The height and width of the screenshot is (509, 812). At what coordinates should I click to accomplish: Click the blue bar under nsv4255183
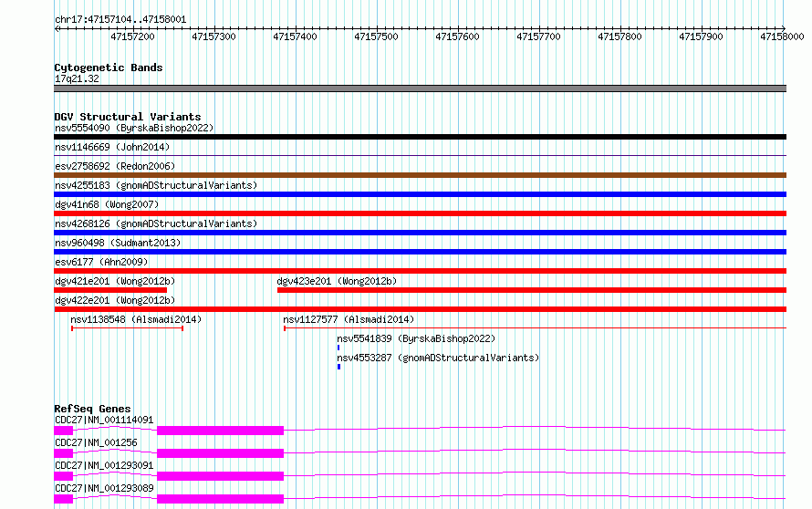(420, 194)
